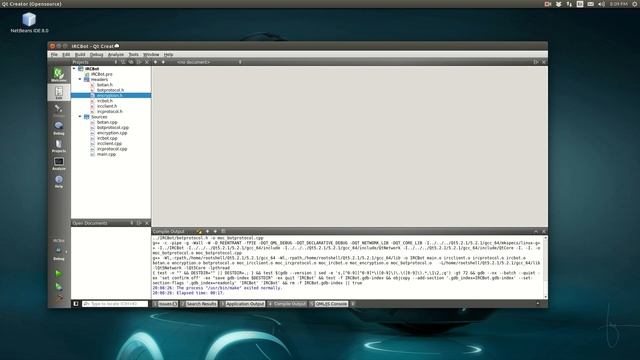Switch to Search Results tab
640x360 pixels.
199,304
